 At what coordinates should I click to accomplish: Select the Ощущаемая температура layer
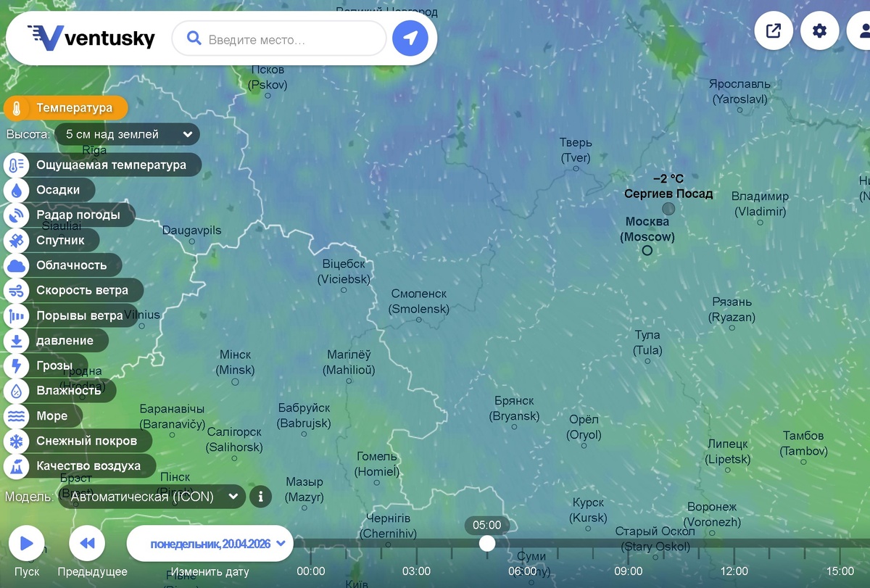(x=103, y=165)
